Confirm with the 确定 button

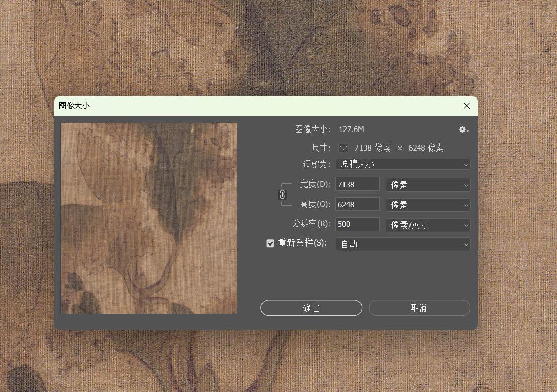(x=311, y=308)
